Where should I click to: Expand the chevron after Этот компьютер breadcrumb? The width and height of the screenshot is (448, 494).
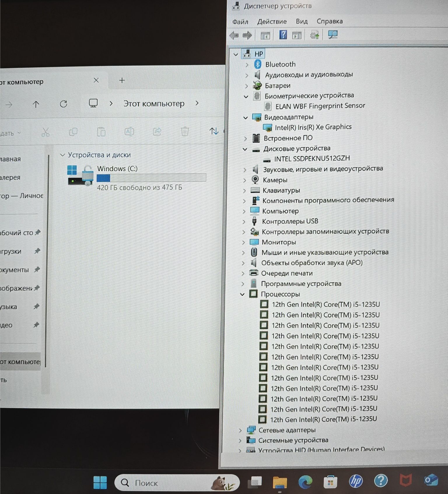point(197,103)
